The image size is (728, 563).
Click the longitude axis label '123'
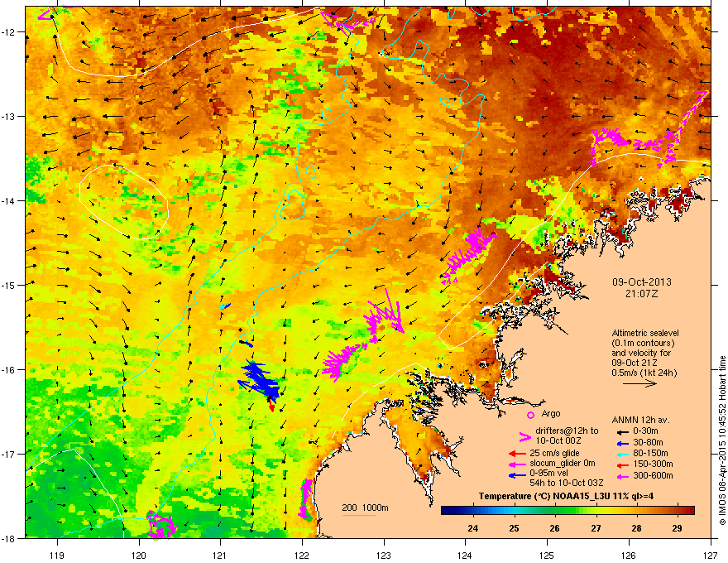point(384,555)
